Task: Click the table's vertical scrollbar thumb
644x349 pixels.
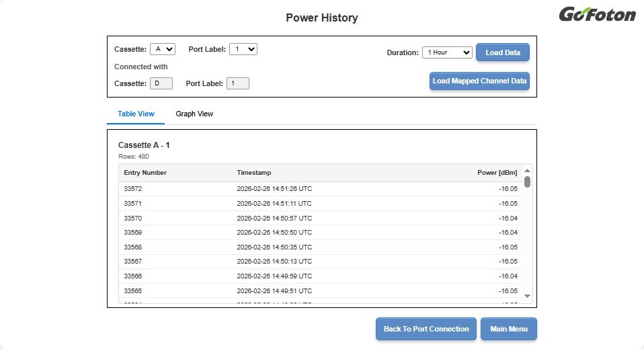Action: (527, 182)
